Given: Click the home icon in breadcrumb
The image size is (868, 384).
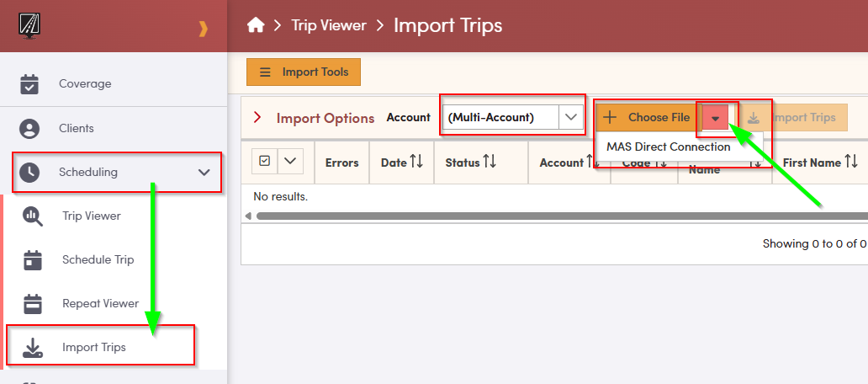Looking at the screenshot, I should coord(256,25).
